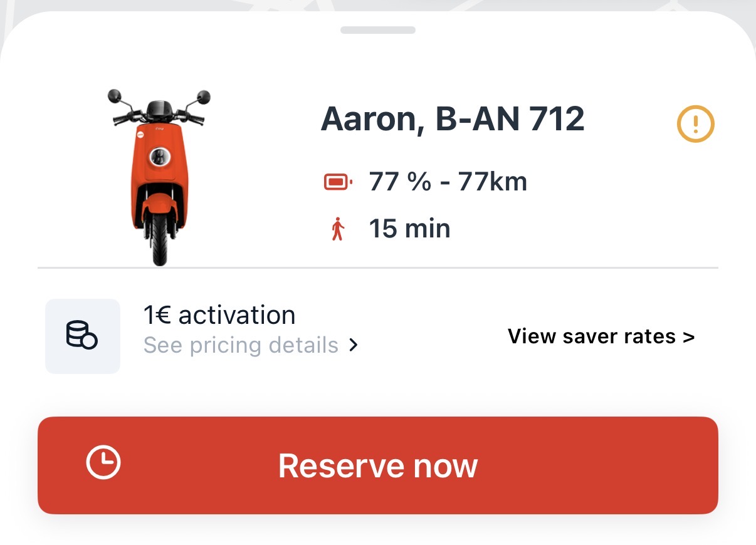Screen dimensions: 756x545
Task: Pull the grey sheet handle bar
Action: [378, 29]
